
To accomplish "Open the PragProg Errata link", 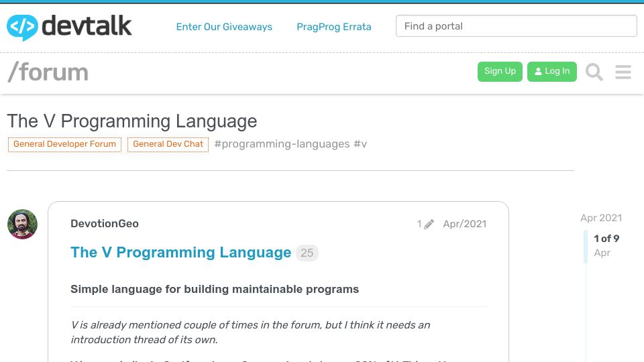I will 334,27.
